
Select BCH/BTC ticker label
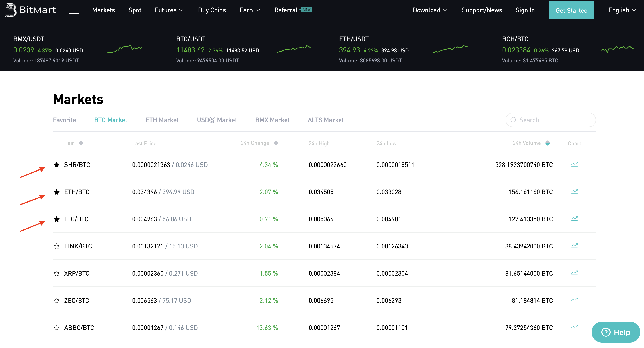coord(515,39)
